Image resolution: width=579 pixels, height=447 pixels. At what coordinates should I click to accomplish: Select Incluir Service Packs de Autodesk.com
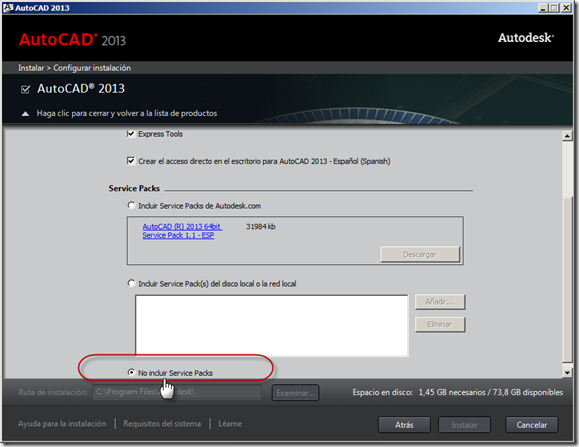131,205
